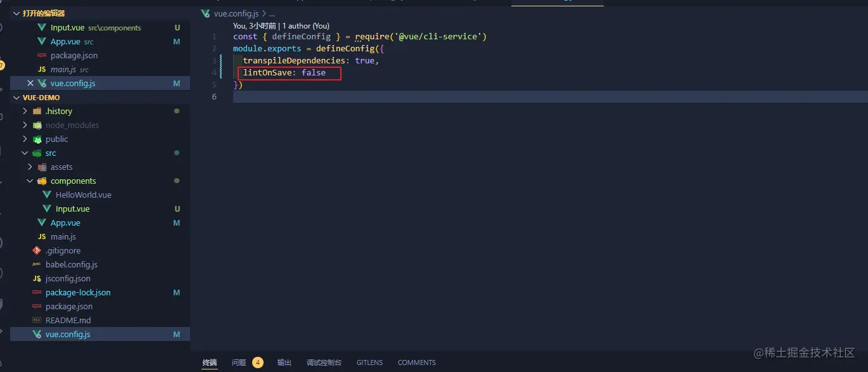Click transpileDependencies in the code editor
Screen dimensions: 868x372
tap(294, 61)
